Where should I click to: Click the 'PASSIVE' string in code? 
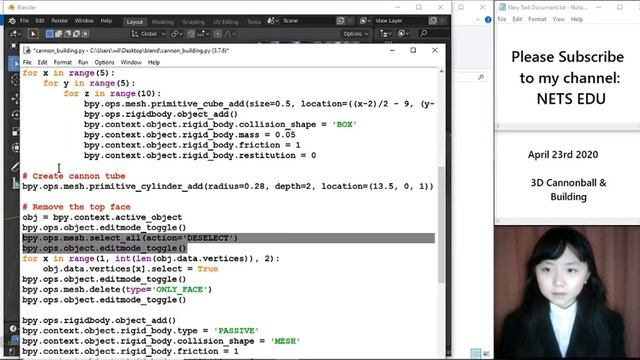(236, 331)
